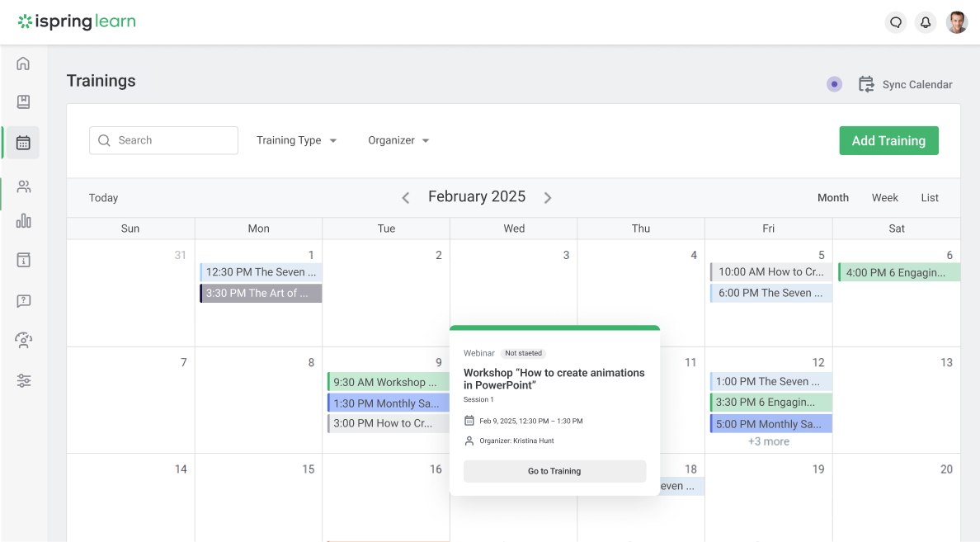Switch to the Week view

pyautogui.click(x=884, y=197)
